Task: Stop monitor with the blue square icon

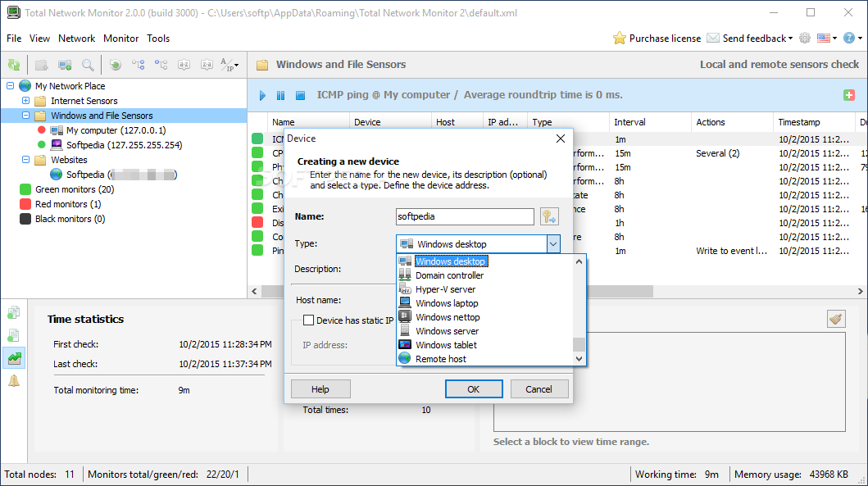Action: (x=300, y=95)
